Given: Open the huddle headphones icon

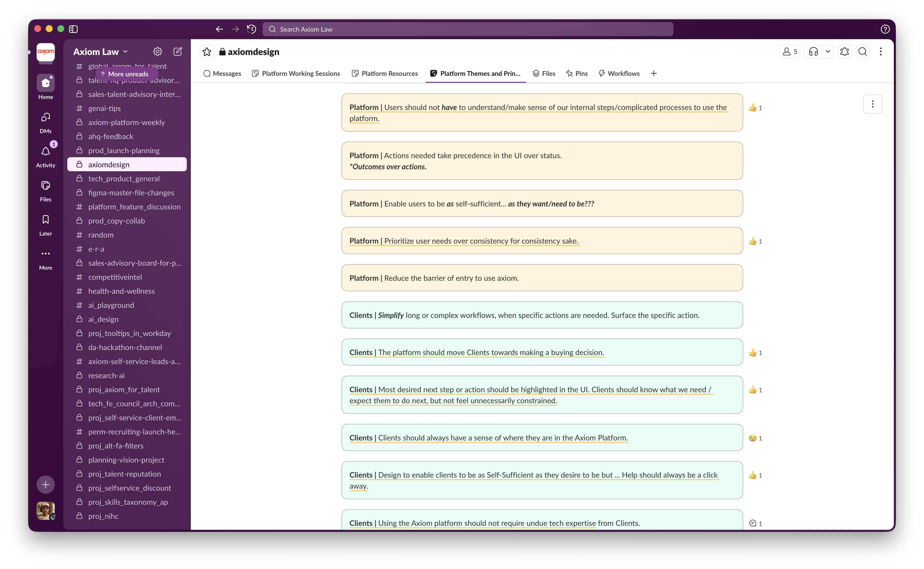Looking at the screenshot, I should (x=813, y=51).
